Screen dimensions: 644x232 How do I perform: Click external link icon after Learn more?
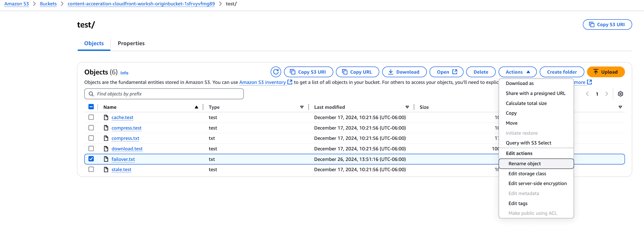[590, 82]
